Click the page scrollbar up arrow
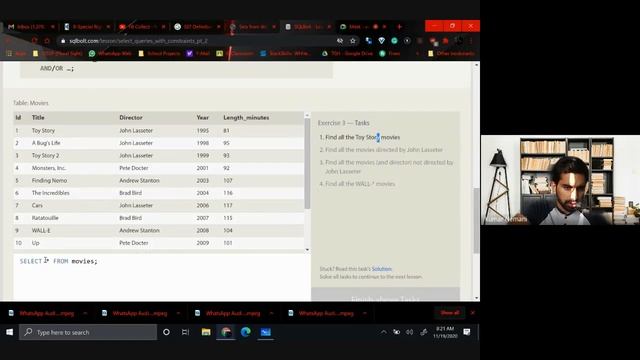The width and height of the screenshot is (640, 360). click(x=476, y=65)
